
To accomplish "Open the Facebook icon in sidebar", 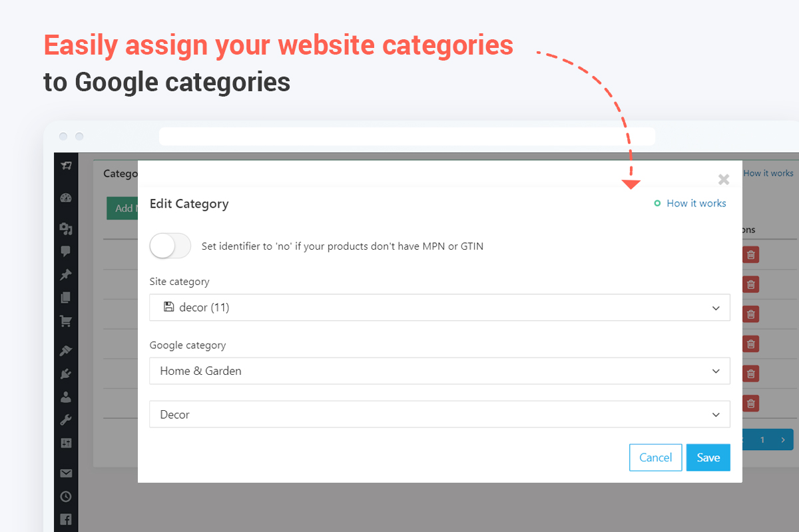I will 65,519.
